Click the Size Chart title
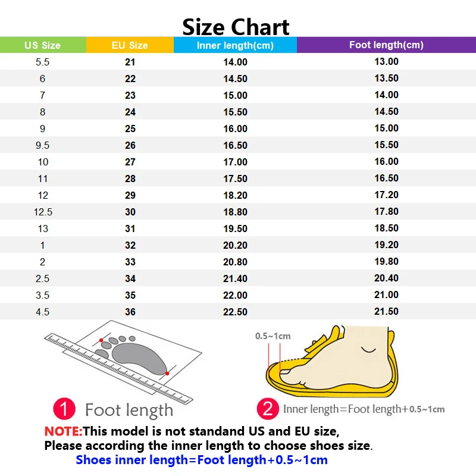Screen dimensions: 476x476 pyautogui.click(x=236, y=27)
